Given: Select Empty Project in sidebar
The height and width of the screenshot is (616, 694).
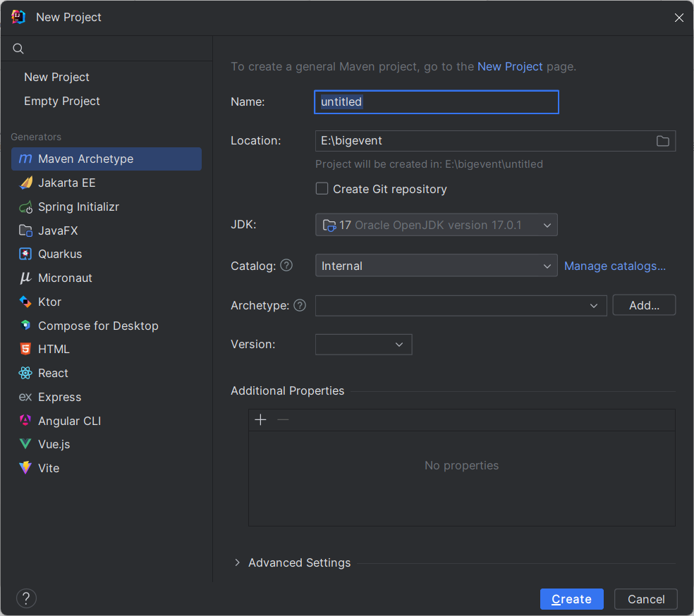Looking at the screenshot, I should coord(62,101).
